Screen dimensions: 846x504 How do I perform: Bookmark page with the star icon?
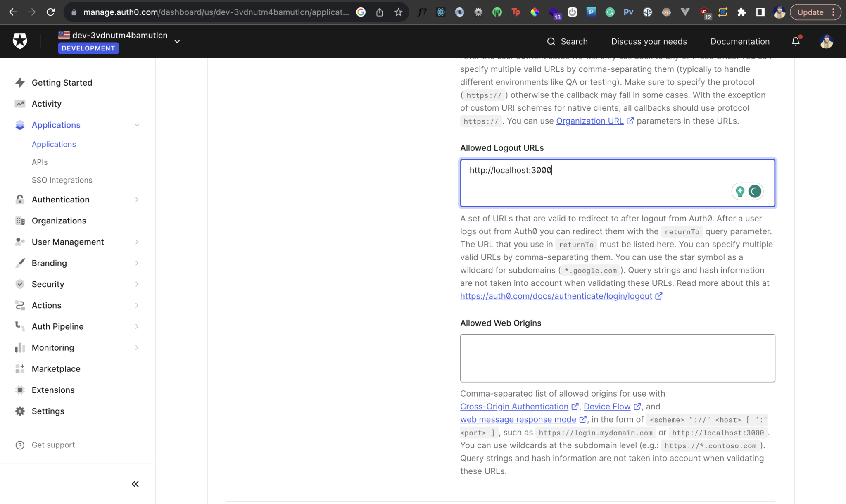point(398,12)
